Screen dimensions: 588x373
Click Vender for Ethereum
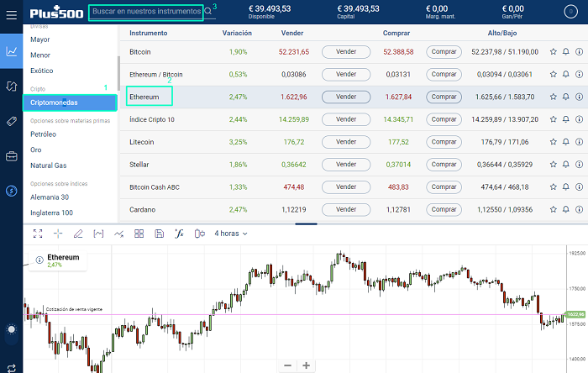coord(346,97)
